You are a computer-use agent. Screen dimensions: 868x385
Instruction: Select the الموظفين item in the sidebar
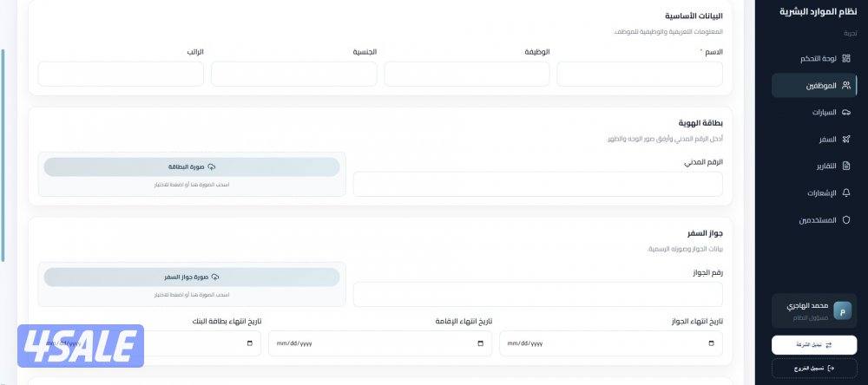click(x=814, y=86)
